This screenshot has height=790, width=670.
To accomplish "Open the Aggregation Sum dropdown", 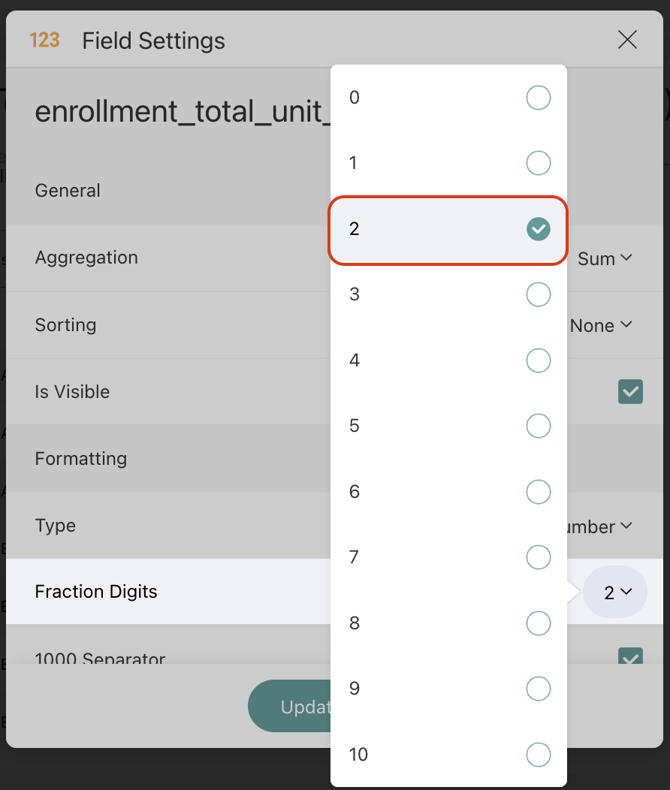I will click(605, 258).
